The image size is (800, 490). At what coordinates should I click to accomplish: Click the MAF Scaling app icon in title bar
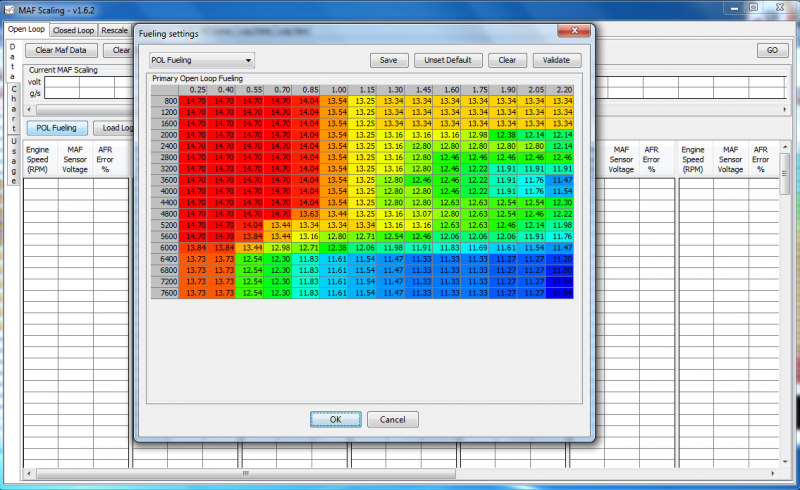click(x=9, y=10)
